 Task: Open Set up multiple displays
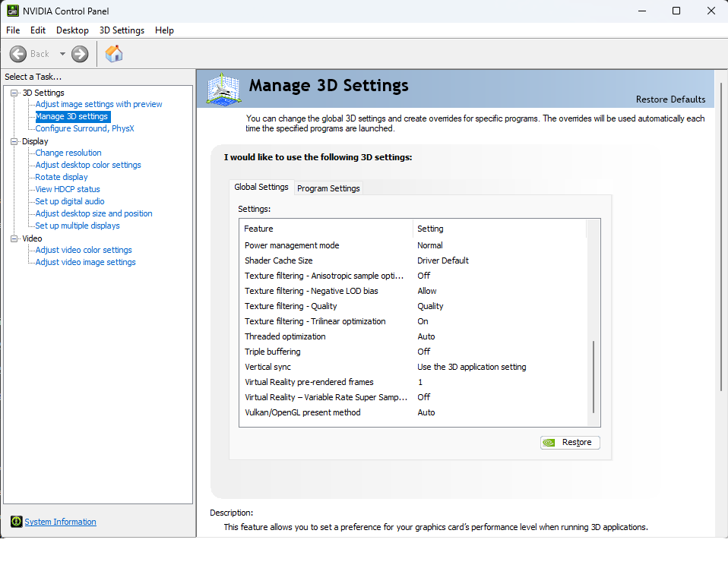(78, 226)
